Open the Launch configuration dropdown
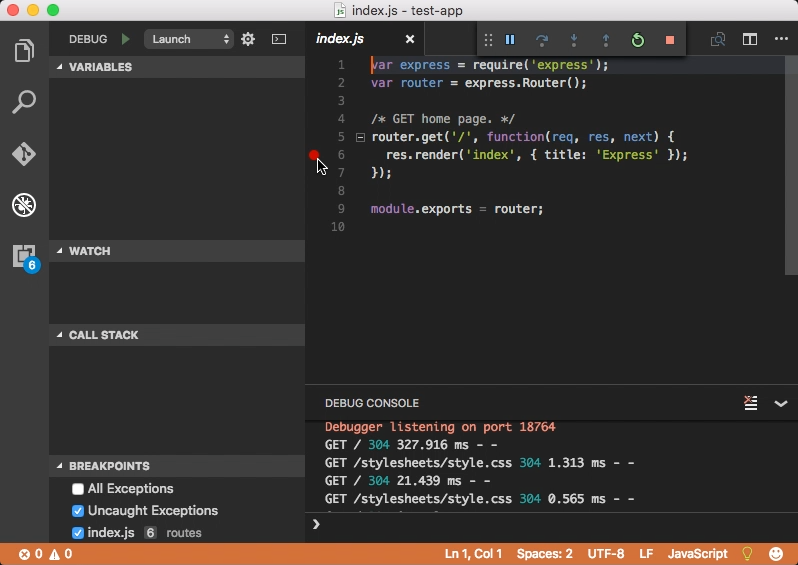Image resolution: width=798 pixels, height=565 pixels. [189, 39]
